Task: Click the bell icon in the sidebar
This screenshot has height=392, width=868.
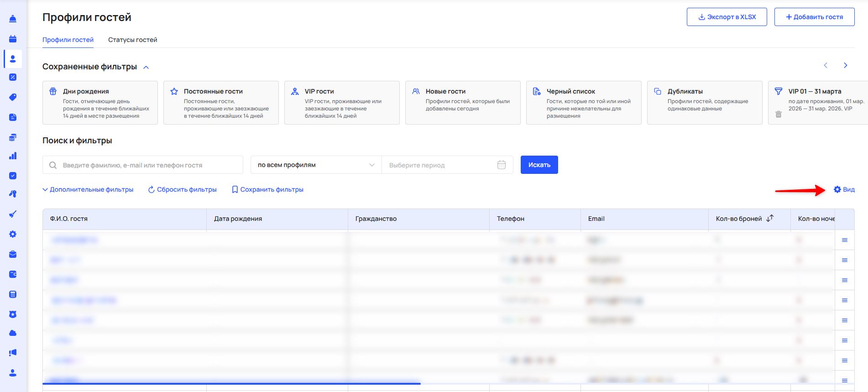Action: pyautogui.click(x=13, y=19)
